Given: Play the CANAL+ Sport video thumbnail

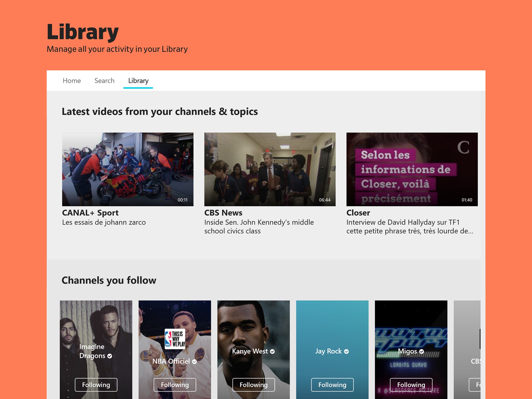Looking at the screenshot, I should (128, 169).
